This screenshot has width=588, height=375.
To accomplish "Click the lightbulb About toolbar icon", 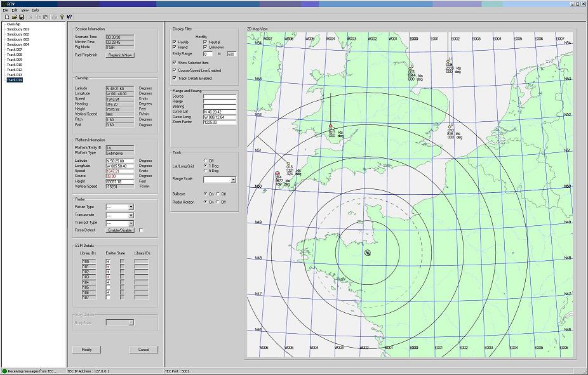I will (x=62, y=17).
